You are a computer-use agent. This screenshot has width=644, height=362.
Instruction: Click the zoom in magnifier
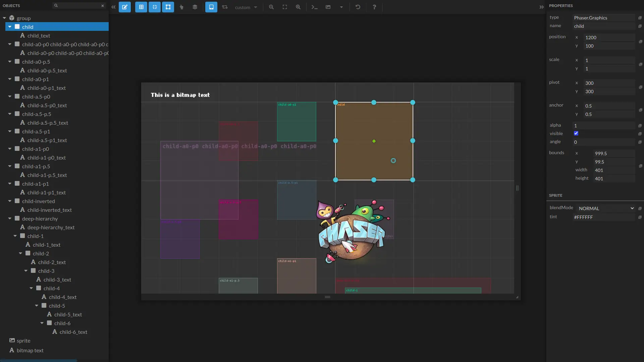tap(298, 7)
